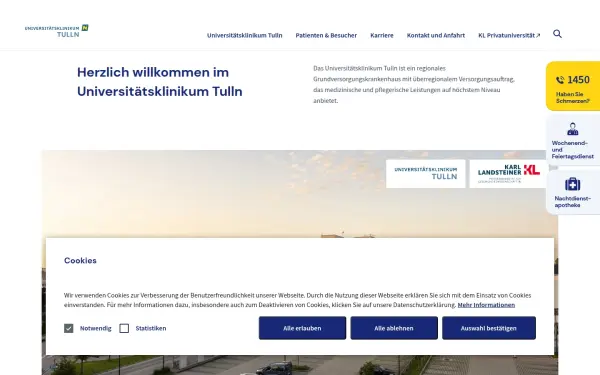Image resolution: width=600 pixels, height=375 pixels.
Task: Click the Alle erlauben button
Action: (302, 328)
